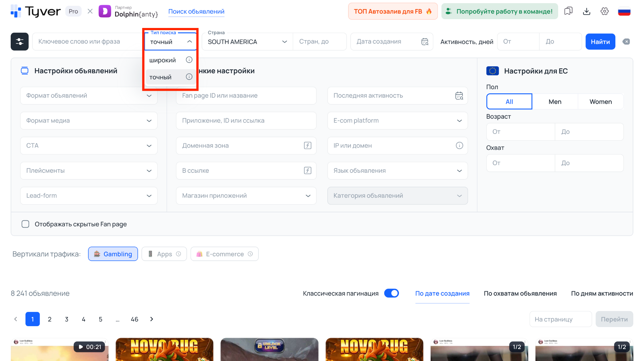Click the info icon beside IP или домен
644x361 pixels.
pyautogui.click(x=459, y=145)
